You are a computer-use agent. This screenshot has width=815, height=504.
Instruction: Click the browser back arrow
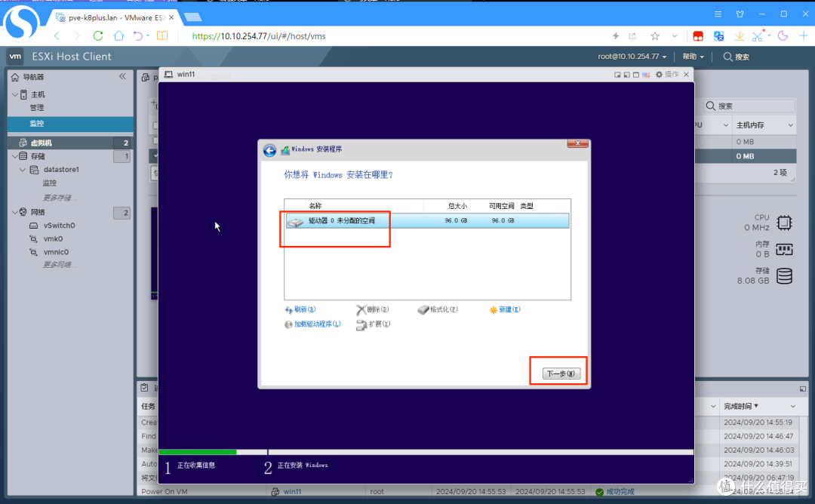pyautogui.click(x=57, y=36)
